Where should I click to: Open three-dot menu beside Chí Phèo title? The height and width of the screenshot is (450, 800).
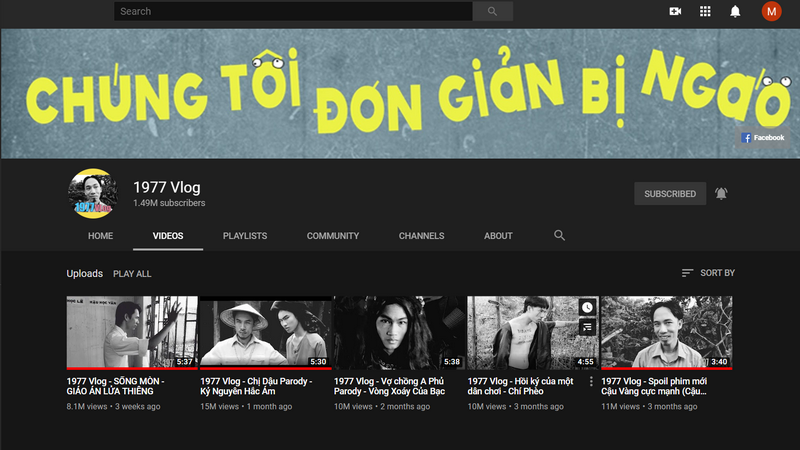tap(591, 381)
